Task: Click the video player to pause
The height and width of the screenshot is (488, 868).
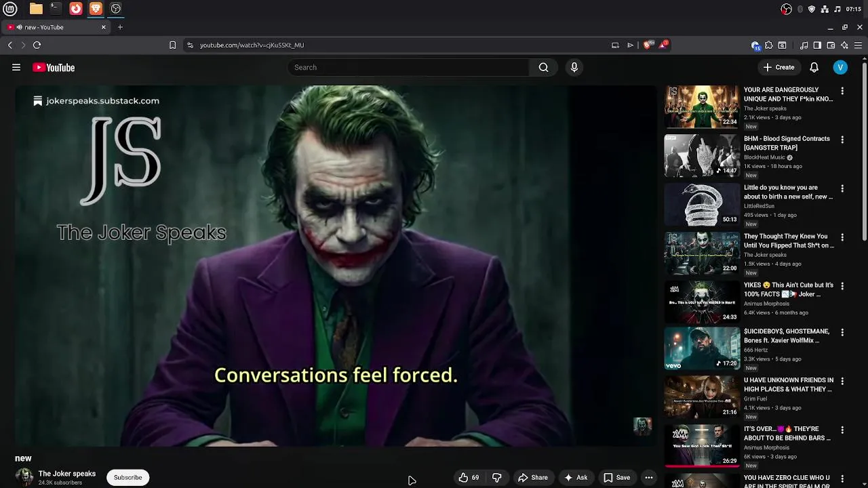Action: pyautogui.click(x=336, y=266)
